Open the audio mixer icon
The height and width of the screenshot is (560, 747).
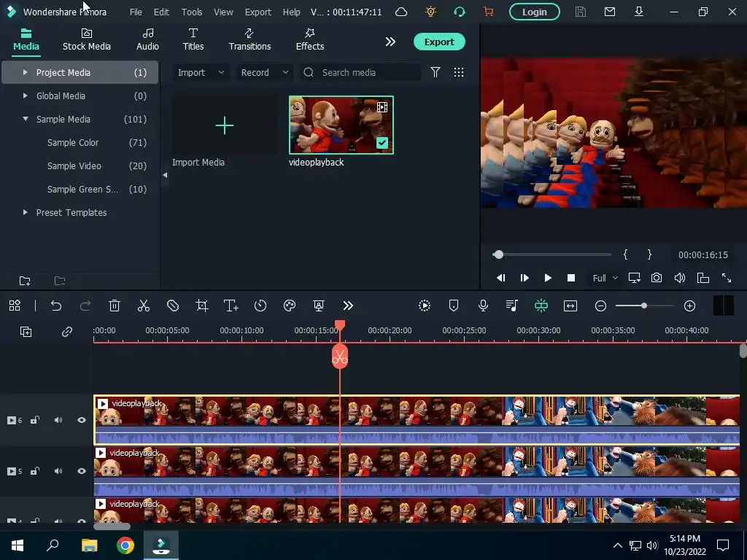(512, 306)
